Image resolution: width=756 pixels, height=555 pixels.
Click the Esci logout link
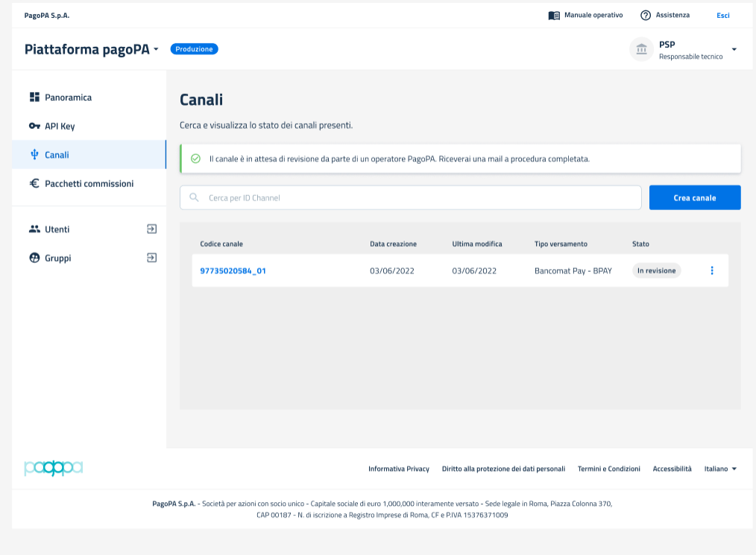(x=722, y=15)
